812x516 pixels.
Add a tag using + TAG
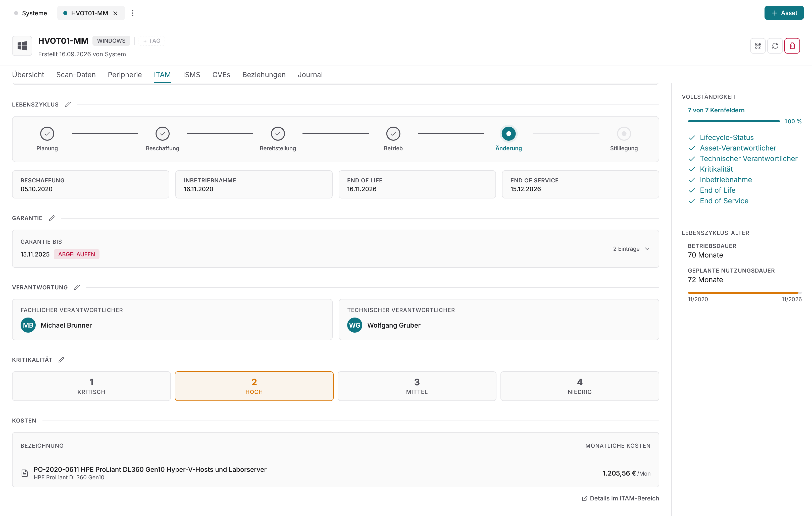pos(152,41)
